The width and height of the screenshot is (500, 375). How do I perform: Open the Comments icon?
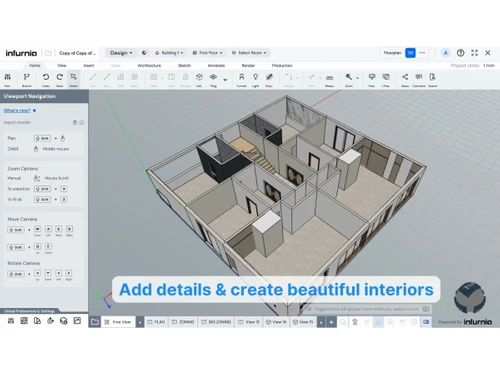(x=419, y=77)
